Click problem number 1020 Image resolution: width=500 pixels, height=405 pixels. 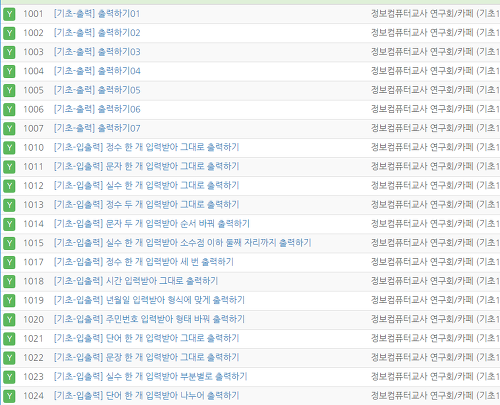click(33, 319)
